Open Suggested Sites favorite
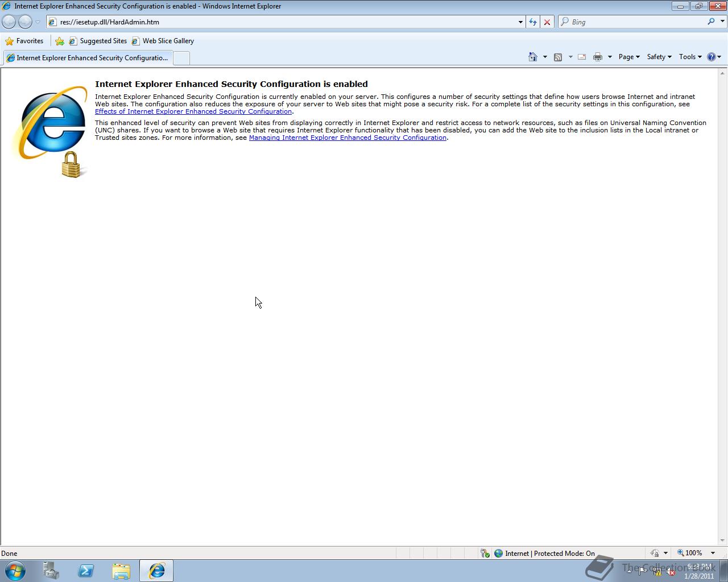728x582 pixels. (x=98, y=41)
